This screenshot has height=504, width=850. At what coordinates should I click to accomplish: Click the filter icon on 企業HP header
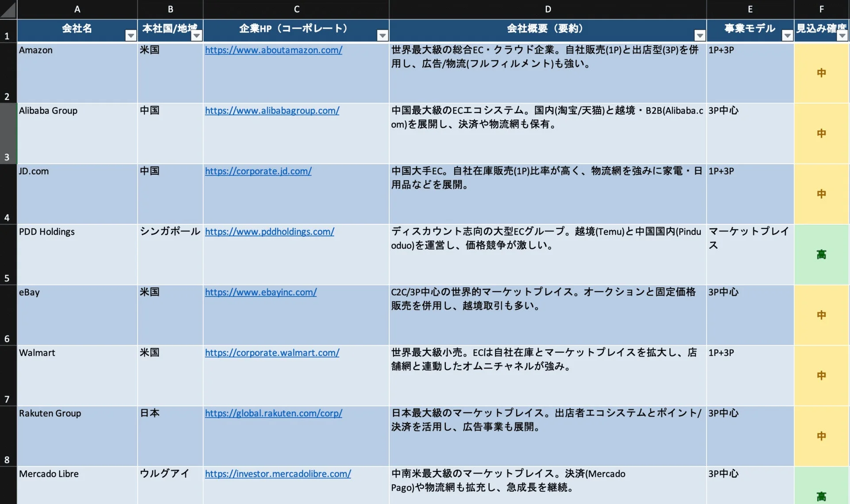[382, 35]
